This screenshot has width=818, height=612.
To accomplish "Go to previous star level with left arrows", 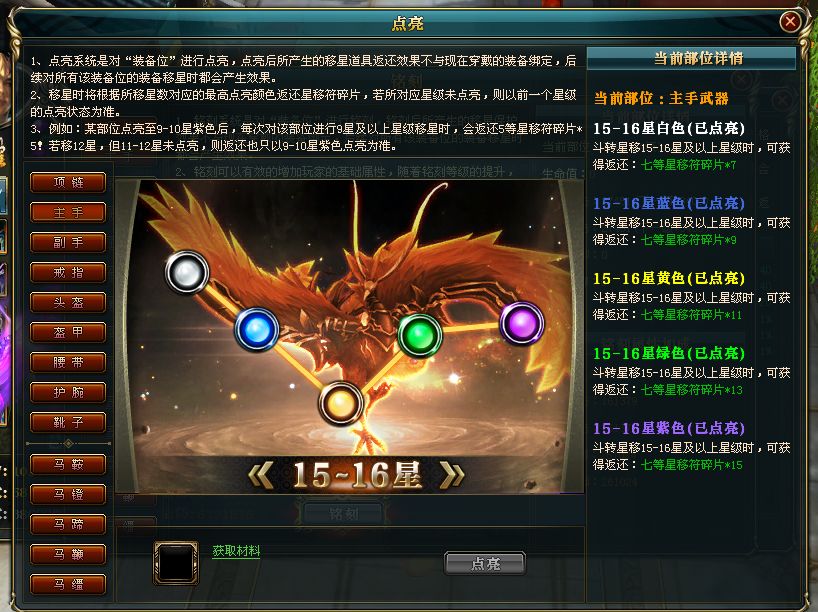I will tap(261, 475).
